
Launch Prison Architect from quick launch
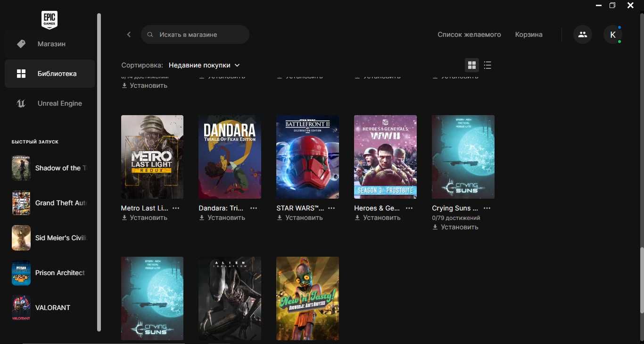point(50,273)
